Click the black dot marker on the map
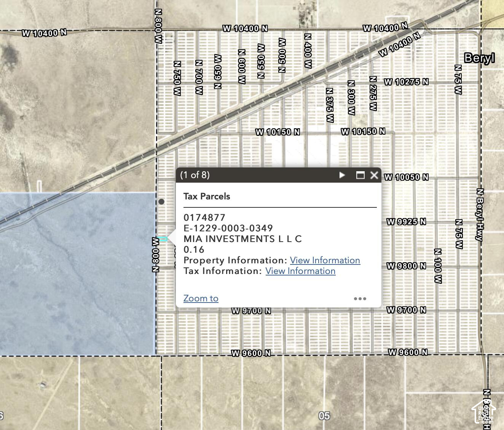Screen dimensions: 504x430 (x=161, y=202)
